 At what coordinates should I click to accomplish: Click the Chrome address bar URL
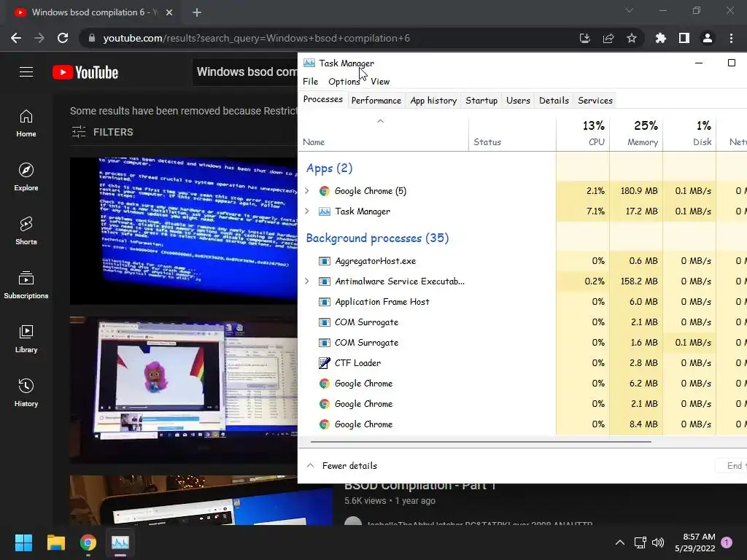[256, 38]
